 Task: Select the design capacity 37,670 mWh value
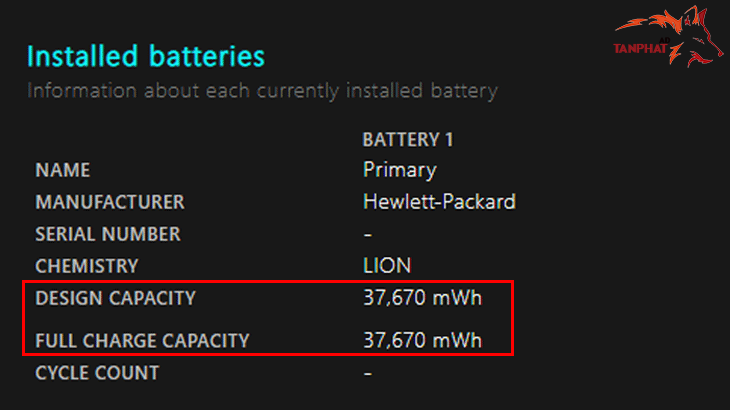pyautogui.click(x=423, y=298)
